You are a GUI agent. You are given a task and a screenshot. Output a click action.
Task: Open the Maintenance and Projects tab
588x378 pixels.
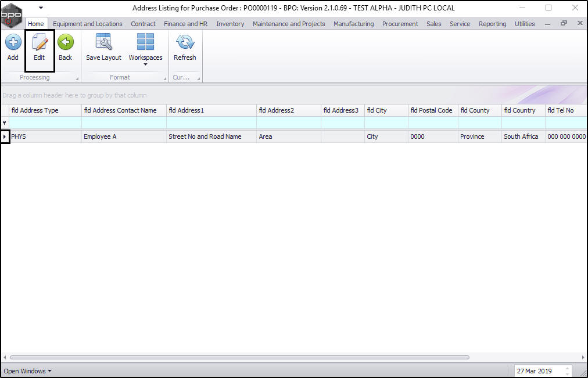[289, 24]
